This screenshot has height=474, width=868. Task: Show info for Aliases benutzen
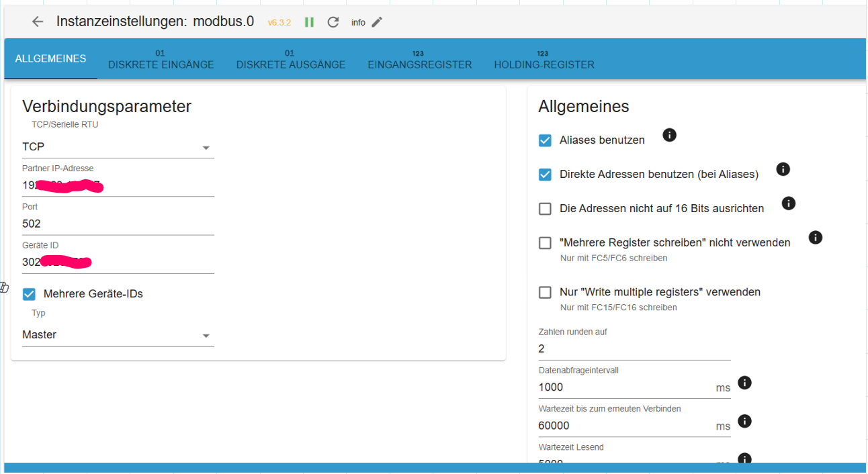tap(669, 135)
